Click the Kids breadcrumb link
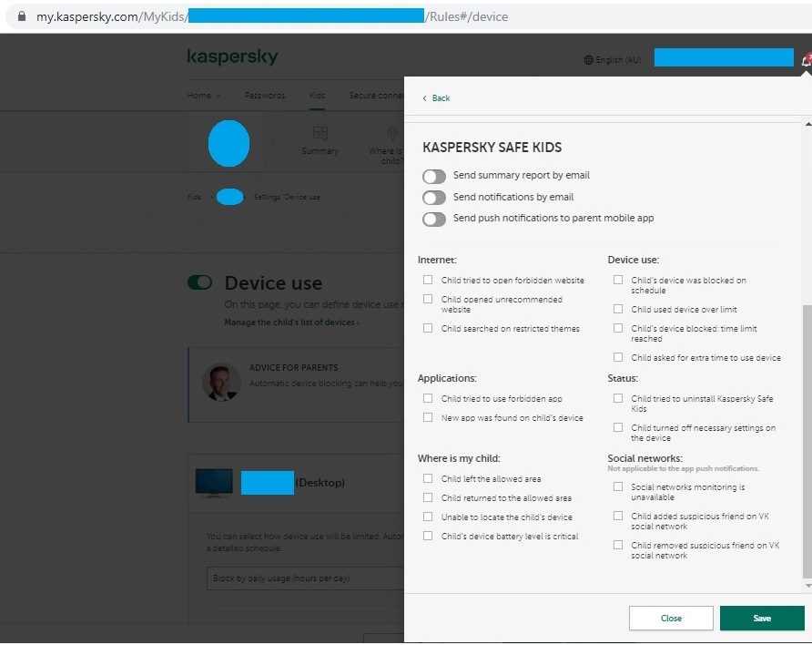 [194, 197]
